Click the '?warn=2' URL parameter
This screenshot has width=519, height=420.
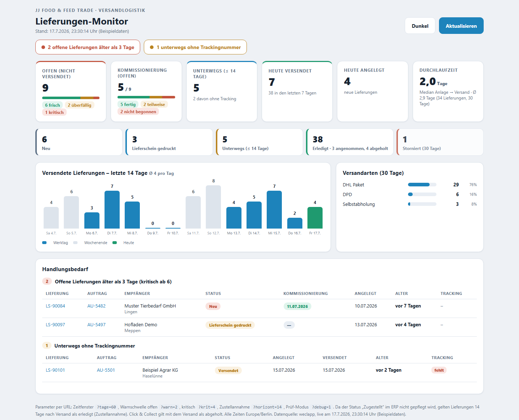click(x=169, y=407)
